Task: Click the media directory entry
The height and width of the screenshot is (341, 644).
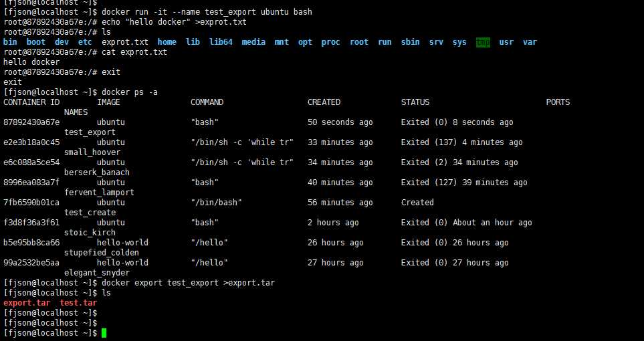Action: click(x=253, y=42)
